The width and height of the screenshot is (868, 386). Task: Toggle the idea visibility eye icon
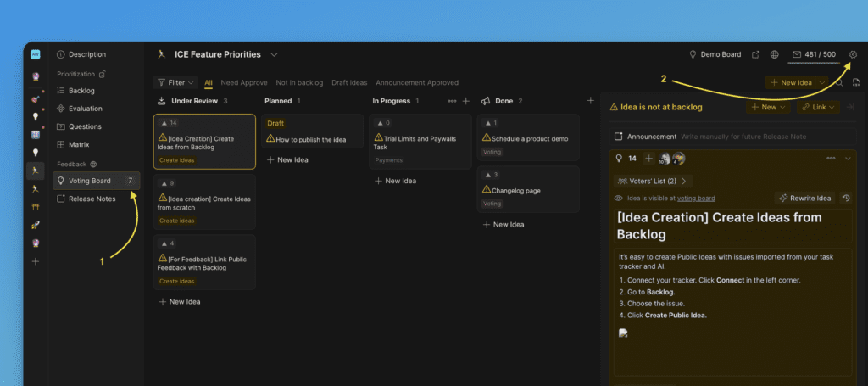(619, 198)
